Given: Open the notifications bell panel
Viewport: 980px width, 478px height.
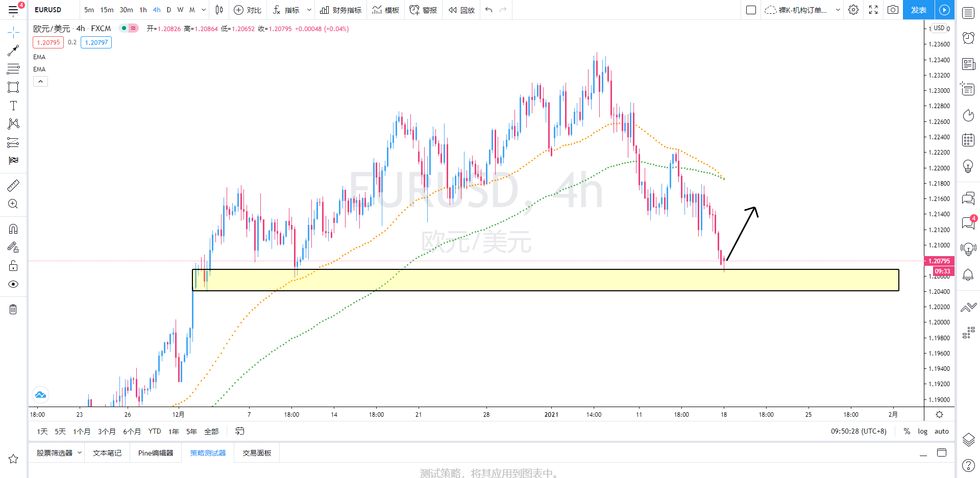Looking at the screenshot, I should (968, 275).
